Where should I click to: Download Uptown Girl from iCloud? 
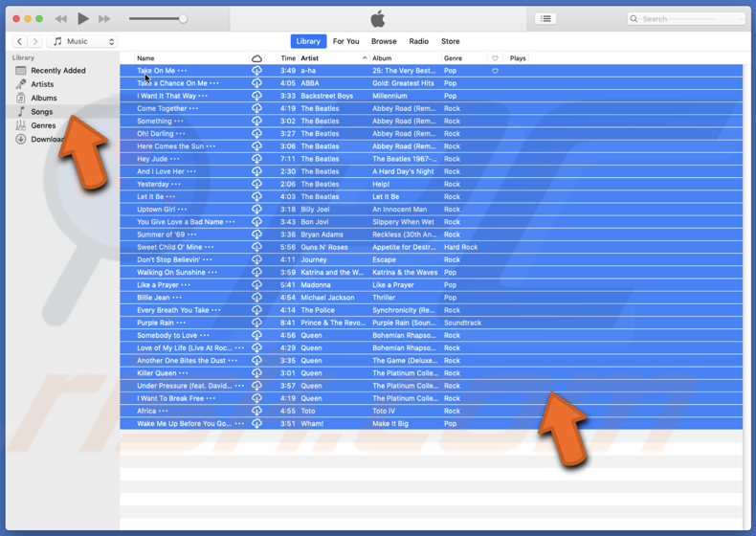tap(256, 210)
